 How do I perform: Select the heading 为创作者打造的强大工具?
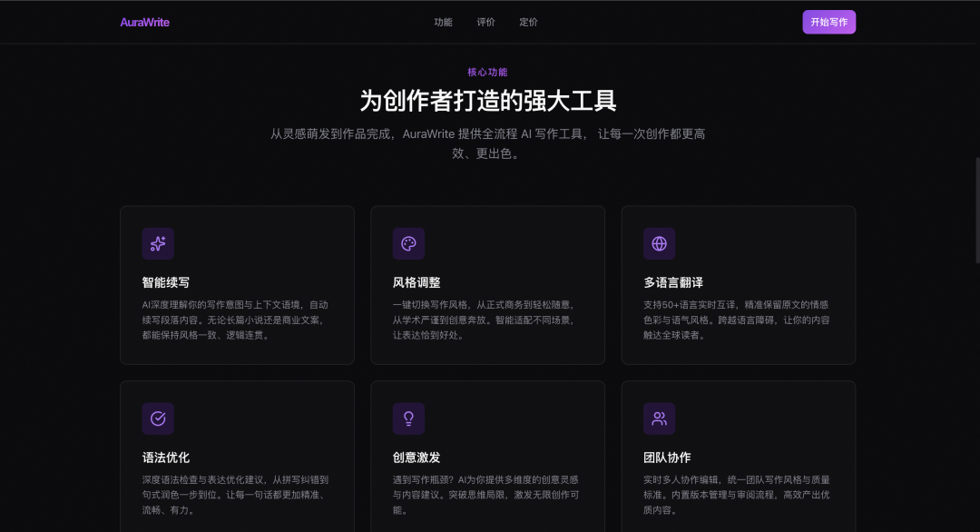[488, 101]
